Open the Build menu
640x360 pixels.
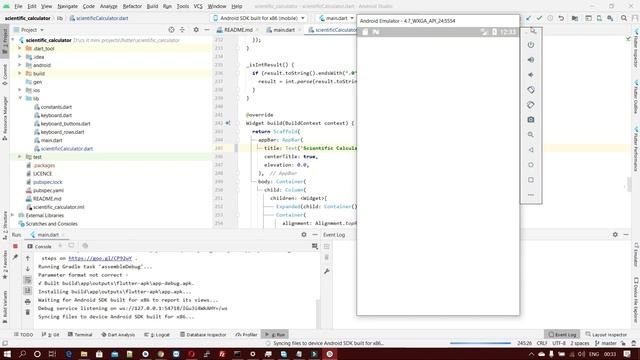click(x=152, y=6)
